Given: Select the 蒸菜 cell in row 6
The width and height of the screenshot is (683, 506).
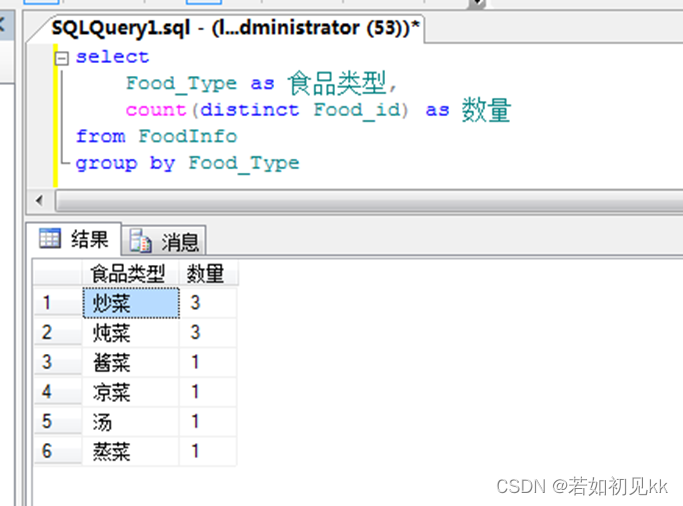Looking at the screenshot, I should 131,451.
